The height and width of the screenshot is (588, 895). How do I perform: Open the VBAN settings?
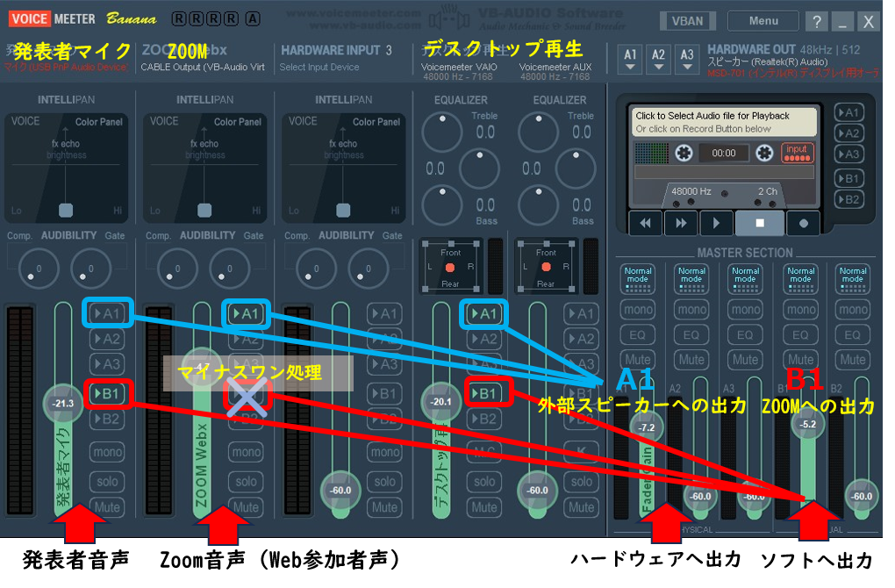pyautogui.click(x=687, y=21)
